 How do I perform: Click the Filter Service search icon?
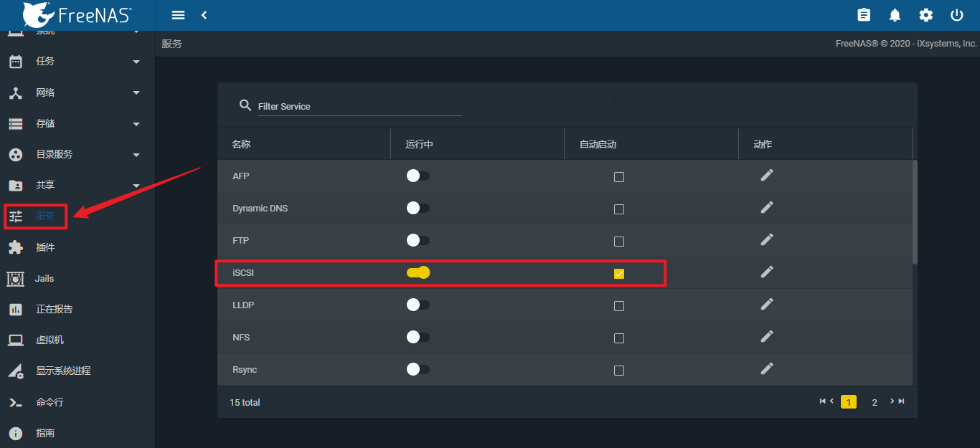pos(245,105)
